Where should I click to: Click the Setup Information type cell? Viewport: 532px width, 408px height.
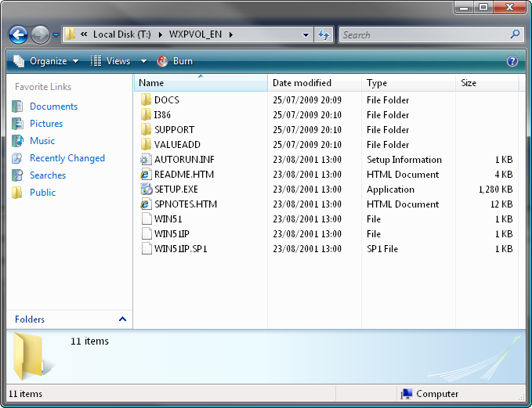point(404,160)
